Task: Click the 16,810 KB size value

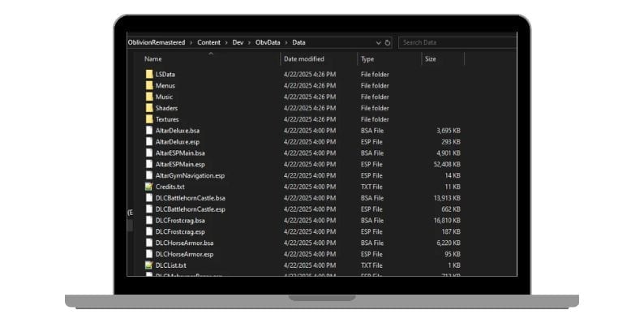Action: click(x=447, y=220)
